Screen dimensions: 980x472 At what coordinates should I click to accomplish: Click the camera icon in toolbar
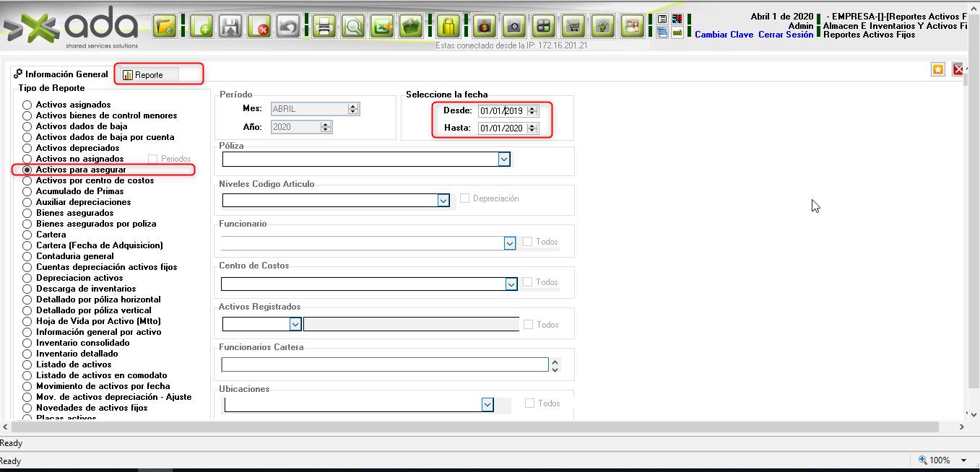click(513, 27)
